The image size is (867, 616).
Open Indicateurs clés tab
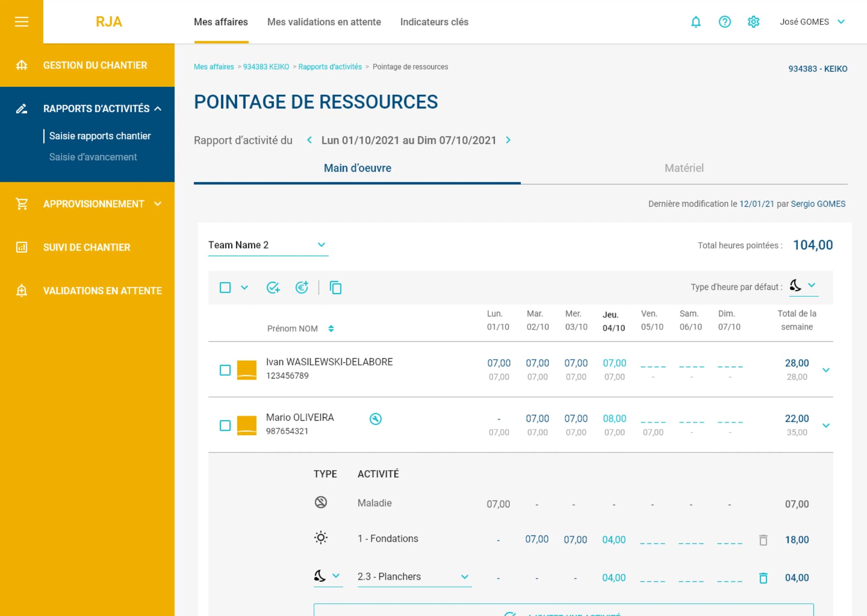click(x=434, y=22)
